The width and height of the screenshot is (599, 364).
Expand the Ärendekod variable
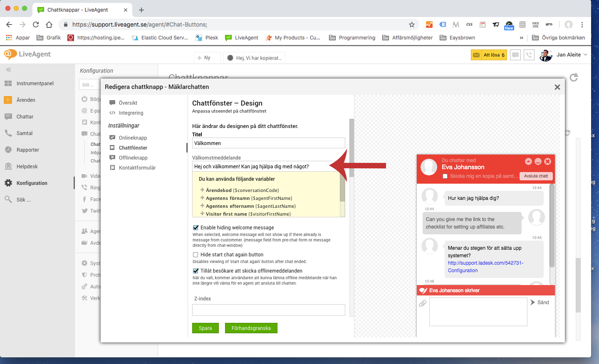[x=202, y=190]
